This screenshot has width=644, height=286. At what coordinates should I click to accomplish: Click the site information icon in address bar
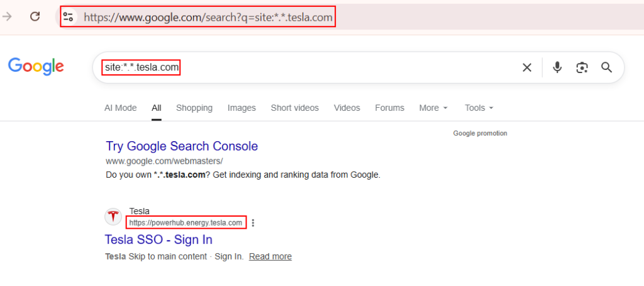pyautogui.click(x=69, y=18)
